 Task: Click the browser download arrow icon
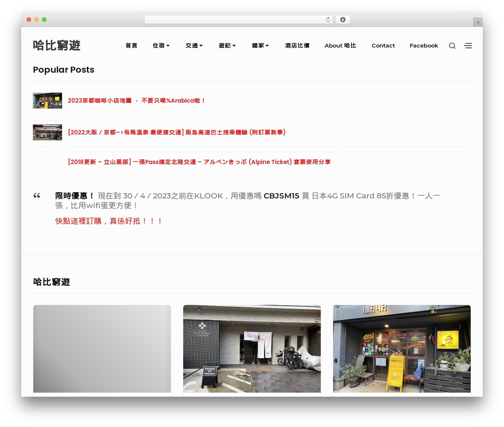click(x=343, y=20)
